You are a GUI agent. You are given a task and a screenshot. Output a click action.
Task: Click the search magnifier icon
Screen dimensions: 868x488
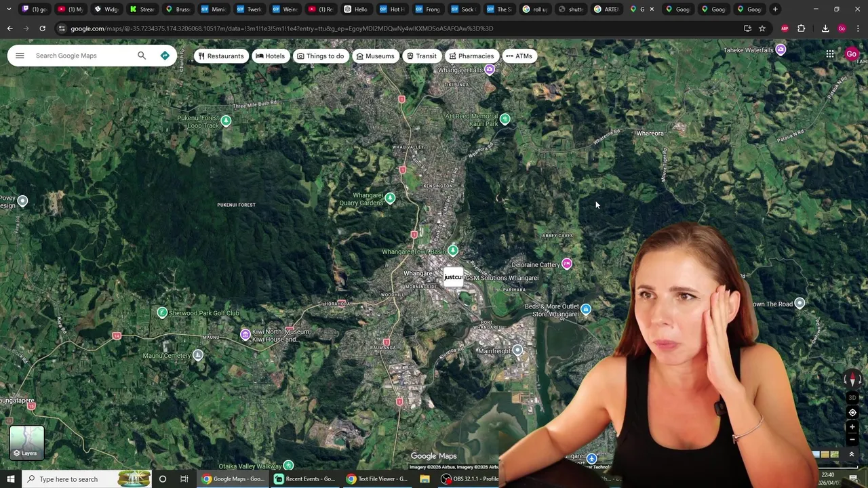click(142, 56)
